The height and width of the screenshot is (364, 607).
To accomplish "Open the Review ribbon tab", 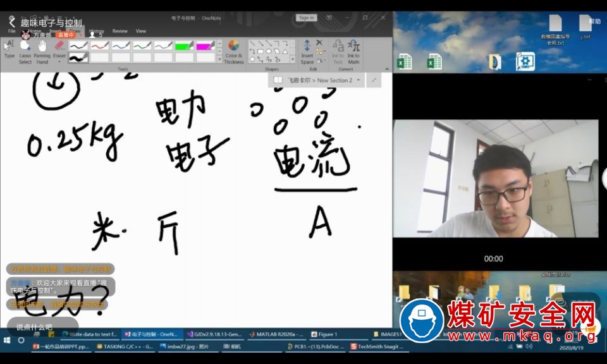I will 120,31.
